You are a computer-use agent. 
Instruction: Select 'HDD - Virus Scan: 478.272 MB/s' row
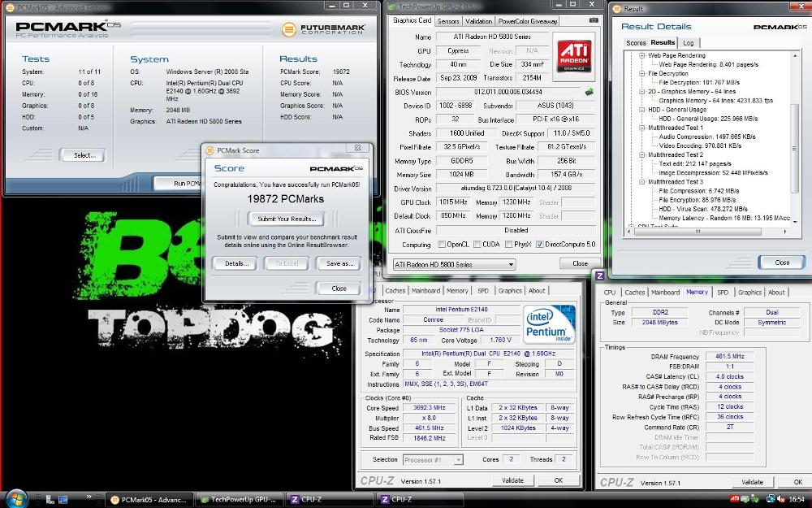[x=702, y=209]
